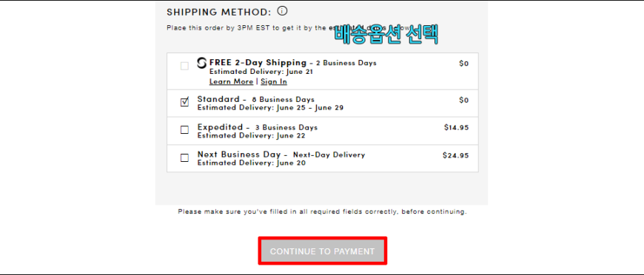The image size is (644, 275).
Task: Click Estimated Delivery June 25 - June 29
Action: 270,108
